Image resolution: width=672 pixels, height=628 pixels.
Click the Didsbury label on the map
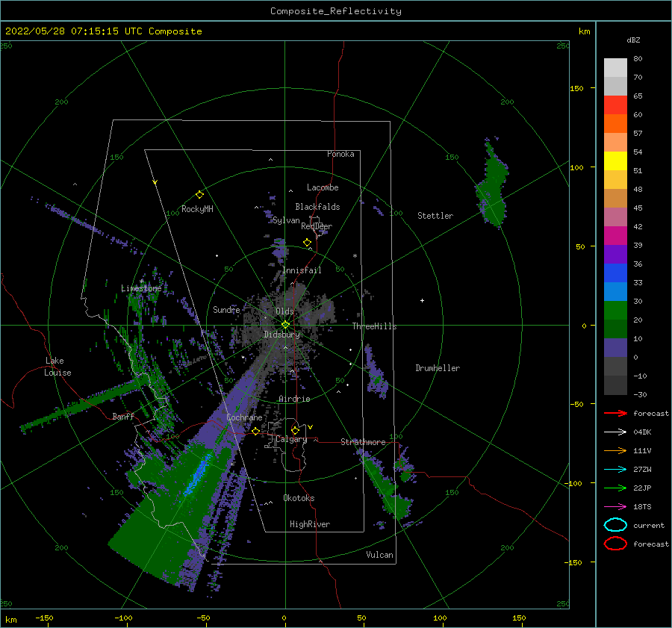click(x=281, y=335)
